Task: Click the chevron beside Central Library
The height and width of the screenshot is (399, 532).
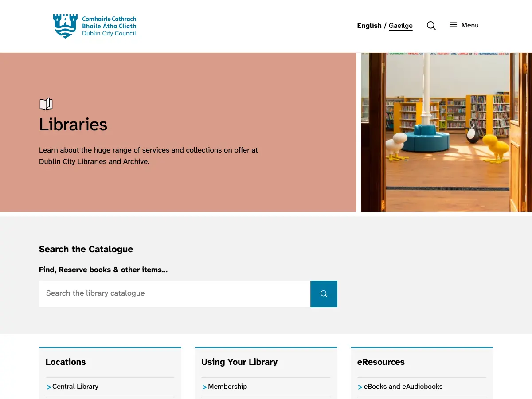Action: 49,387
